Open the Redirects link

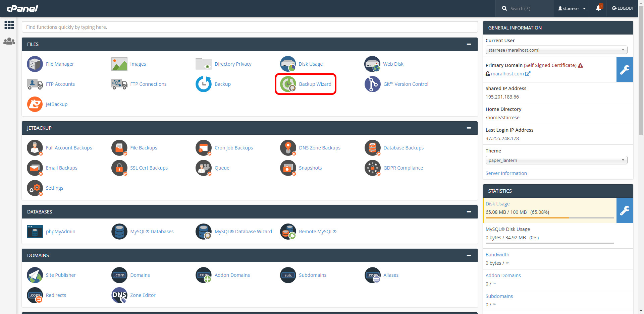click(x=56, y=295)
